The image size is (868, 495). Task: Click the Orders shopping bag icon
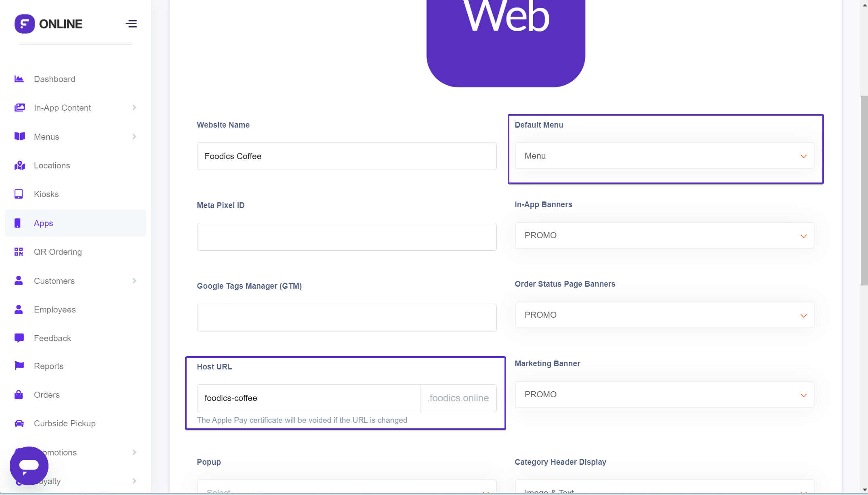tap(19, 394)
